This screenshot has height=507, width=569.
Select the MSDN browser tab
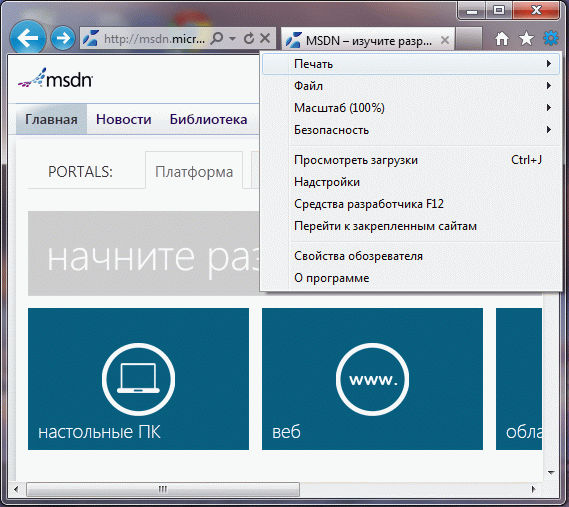pyautogui.click(x=367, y=40)
